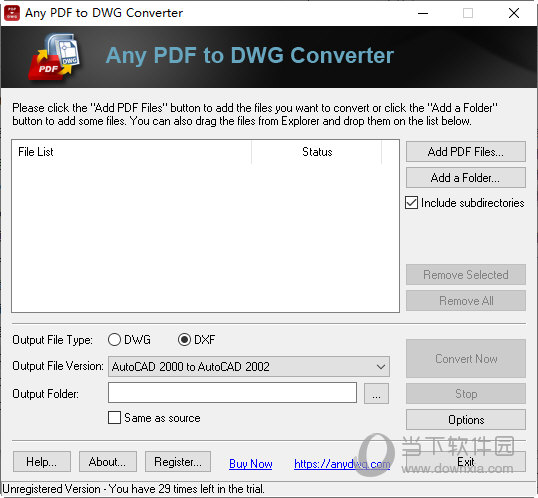Viewport: 538px width, 498px height.
Task: Toggle Include subdirectories checkbox
Action: [411, 203]
